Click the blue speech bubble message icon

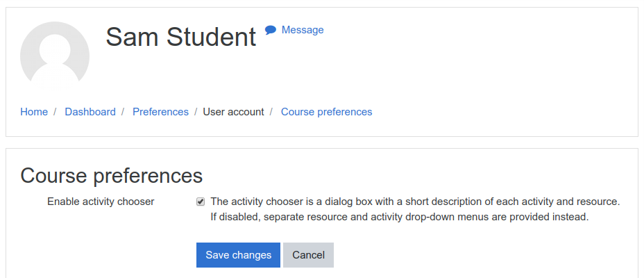click(x=270, y=30)
